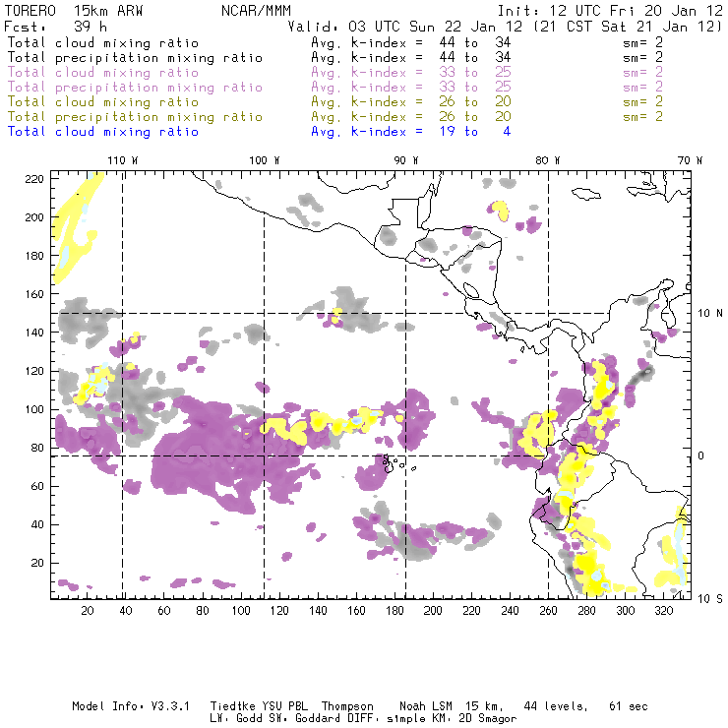Click 'Valid: 03 UTC Sun 22 Jan 12' text
Viewport: 728px width, 728px height.
[x=405, y=27]
